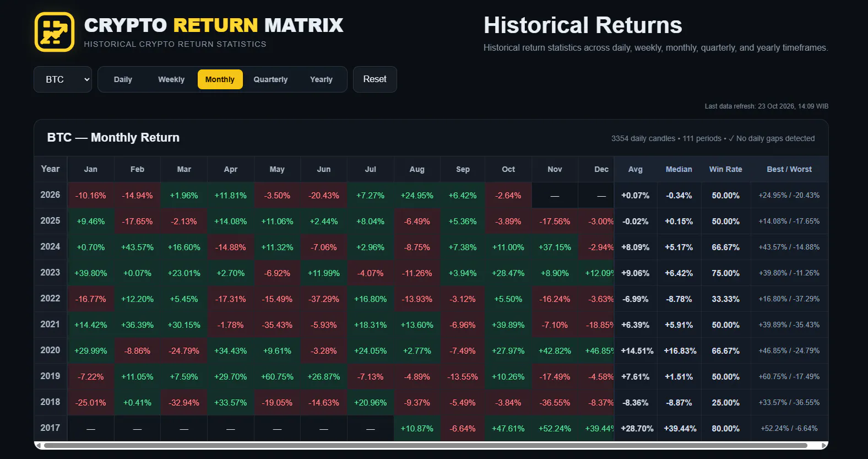The height and width of the screenshot is (459, 868).
Task: Click the +14.08% cell for Apr 2025
Action: tap(231, 222)
